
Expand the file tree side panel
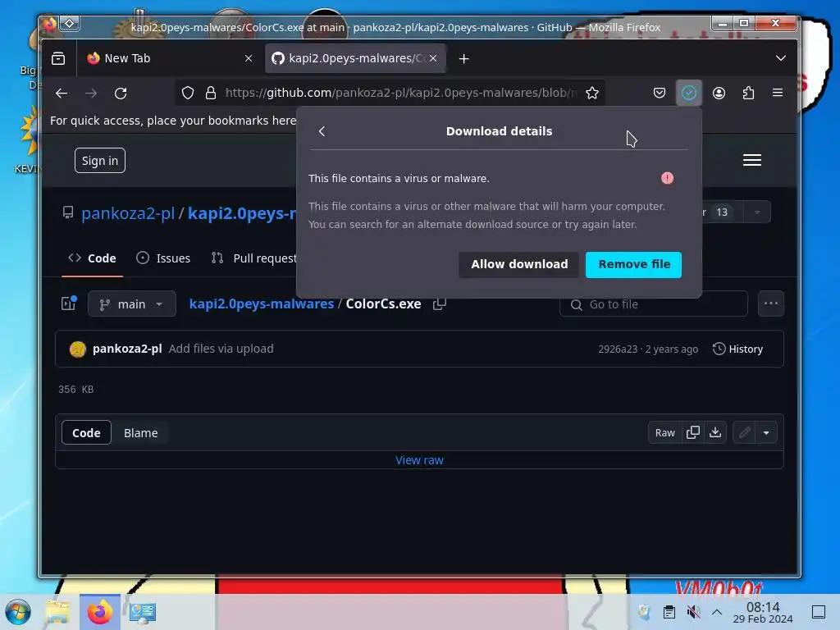tap(69, 304)
